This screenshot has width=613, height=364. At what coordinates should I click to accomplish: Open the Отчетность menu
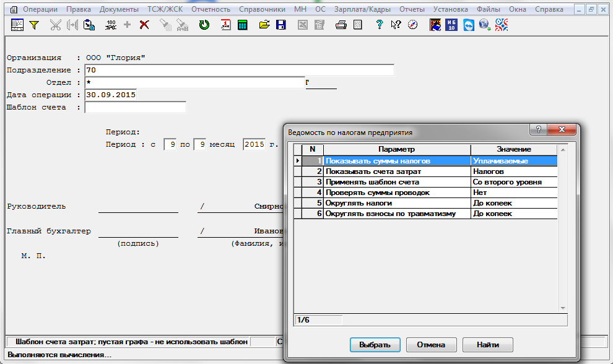pyautogui.click(x=211, y=9)
